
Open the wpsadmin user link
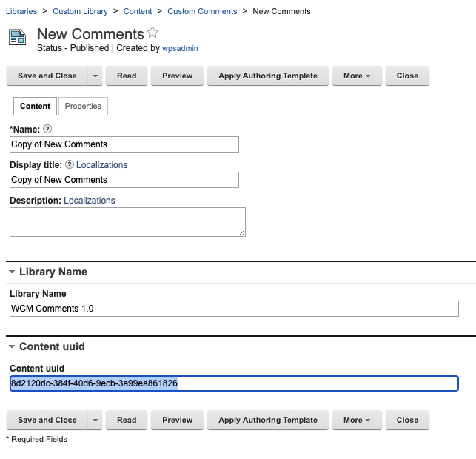[x=180, y=48]
